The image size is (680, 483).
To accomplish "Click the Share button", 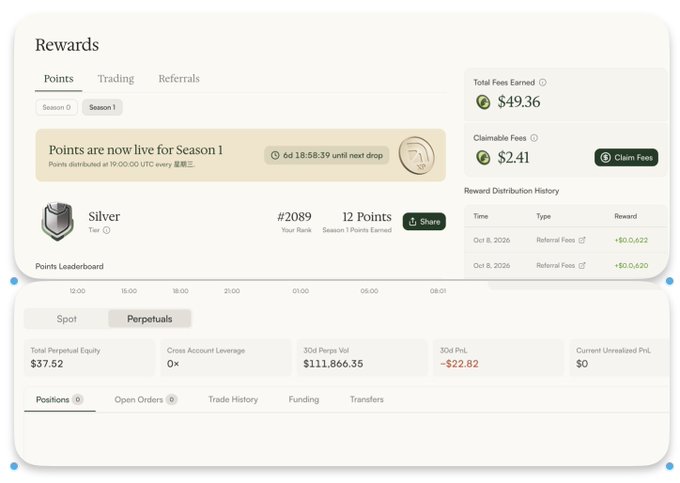I will click(424, 222).
